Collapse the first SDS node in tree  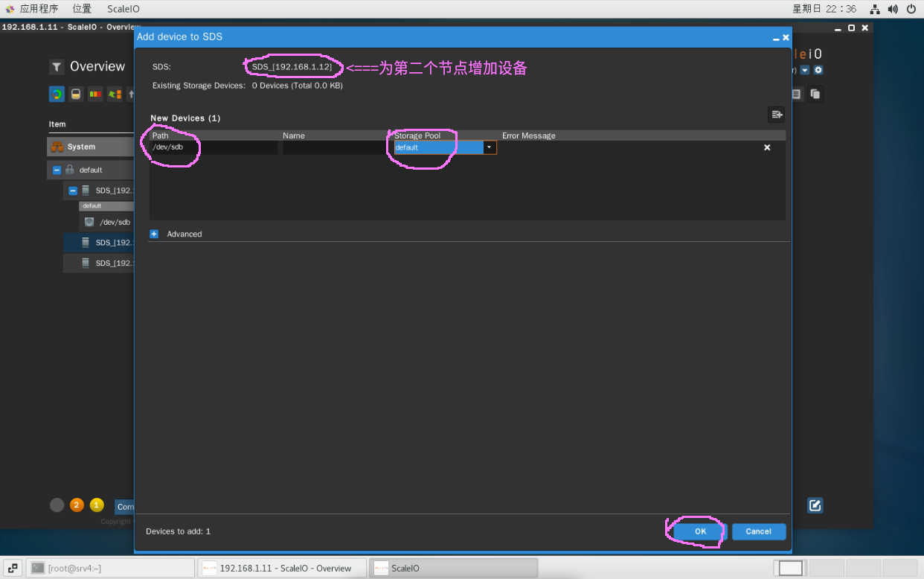(73, 191)
